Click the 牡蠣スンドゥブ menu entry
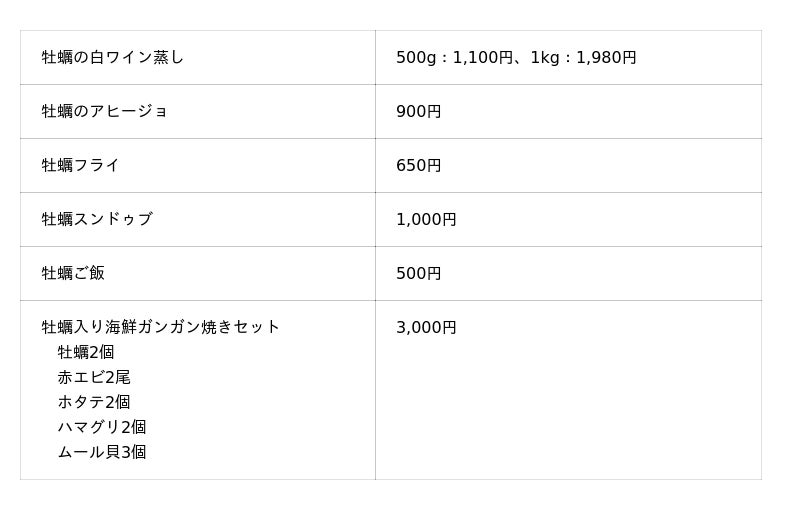Viewport: 800px width, 510px height. 97,220
